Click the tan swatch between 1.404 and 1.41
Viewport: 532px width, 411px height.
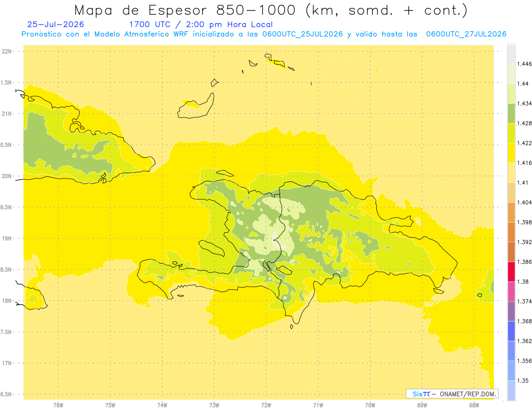point(511,192)
